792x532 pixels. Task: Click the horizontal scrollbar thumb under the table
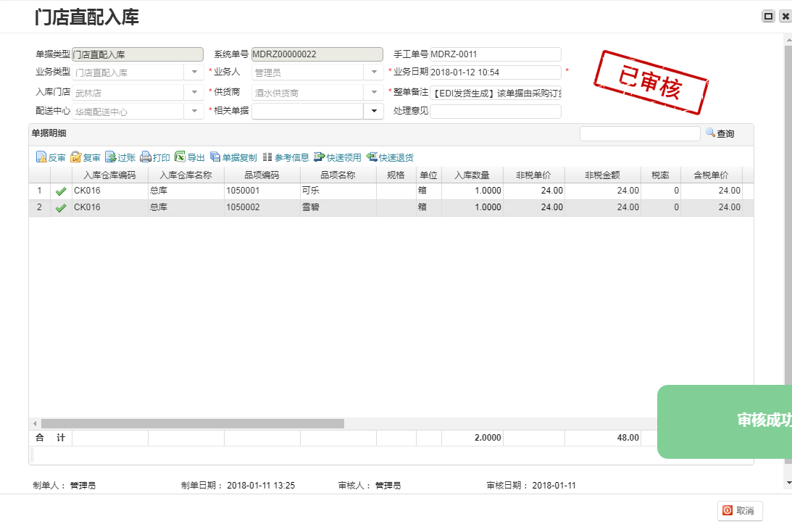click(193, 423)
